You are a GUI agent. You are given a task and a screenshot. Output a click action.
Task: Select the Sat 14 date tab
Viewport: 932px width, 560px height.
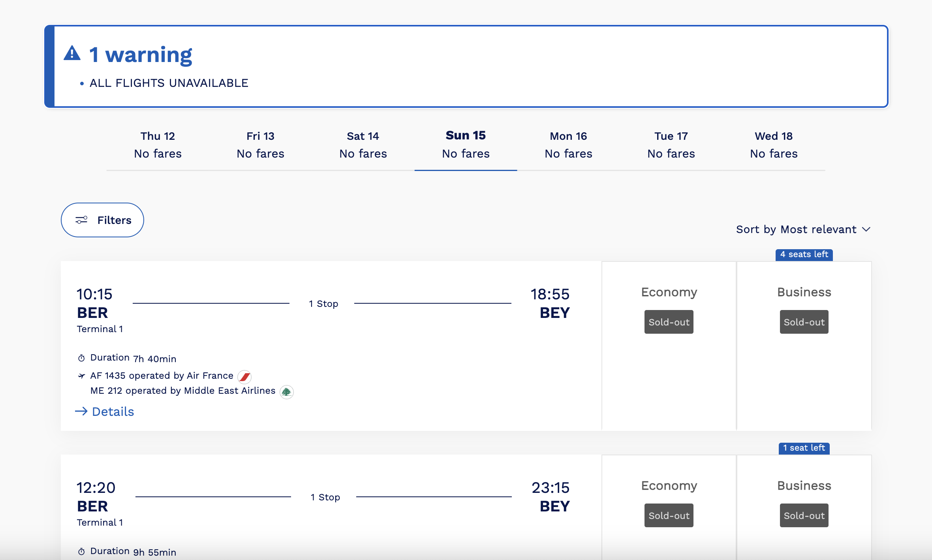pos(363,145)
